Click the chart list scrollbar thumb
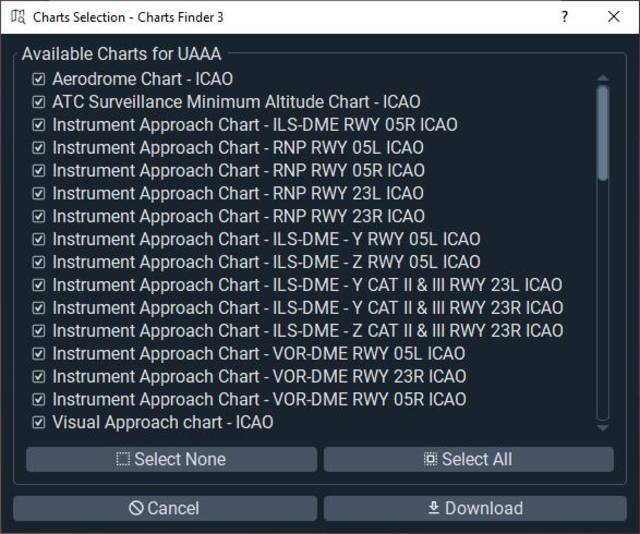Screen dimensions: 640x534 click(603, 133)
